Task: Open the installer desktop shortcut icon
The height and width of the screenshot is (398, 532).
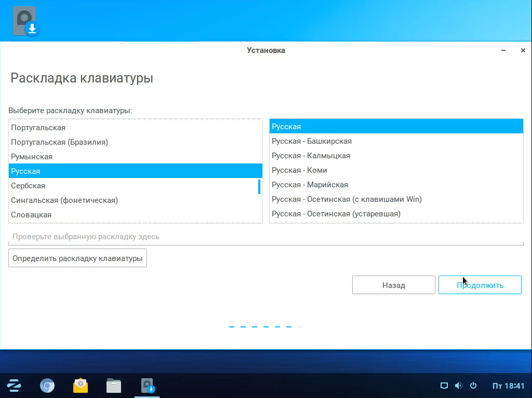Action: (26, 22)
